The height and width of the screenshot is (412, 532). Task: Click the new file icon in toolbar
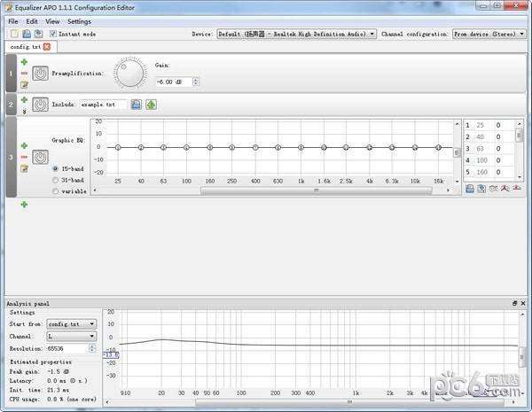pos(13,34)
